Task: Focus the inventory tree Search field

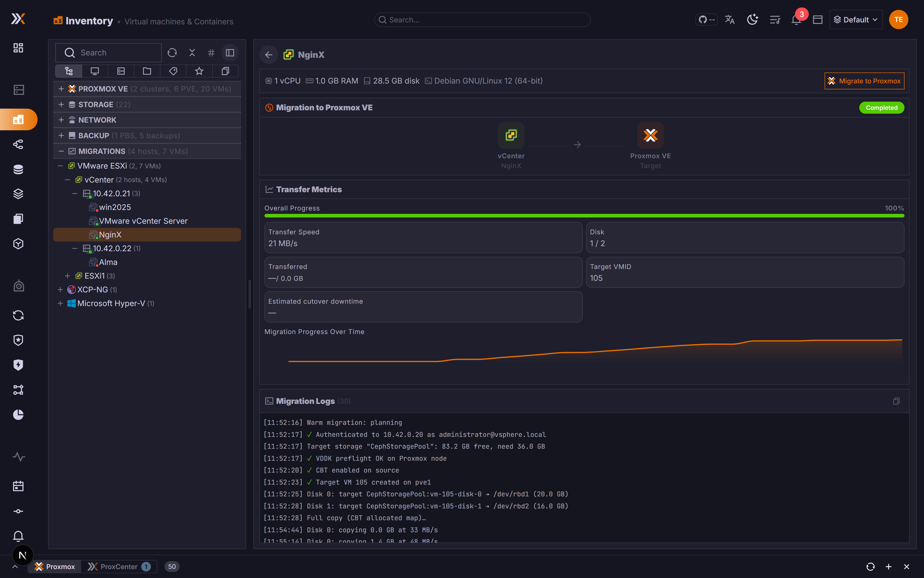Action: (x=109, y=52)
